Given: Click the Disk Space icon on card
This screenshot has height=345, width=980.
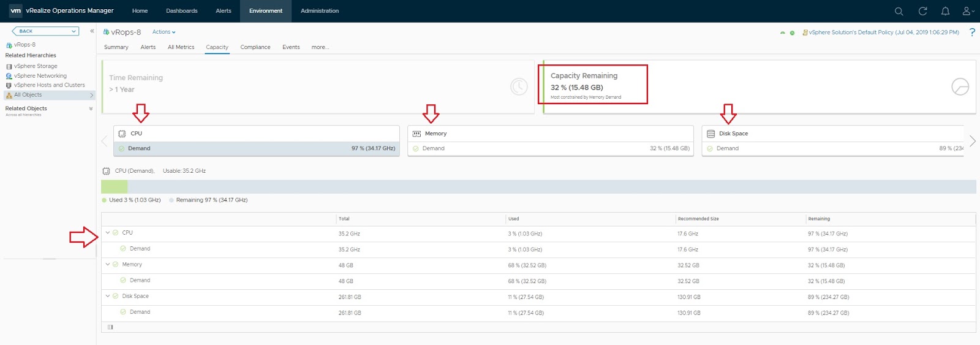Looking at the screenshot, I should point(710,134).
